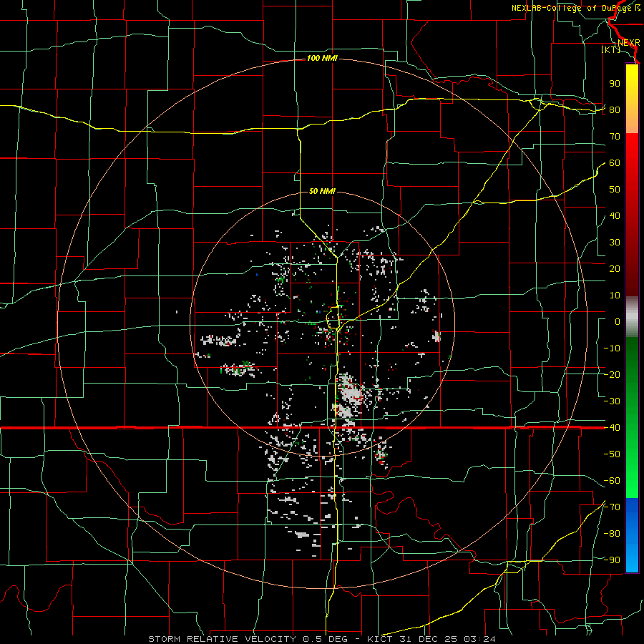Click the -30 scale label
This screenshot has width=644, height=644.
(x=612, y=401)
